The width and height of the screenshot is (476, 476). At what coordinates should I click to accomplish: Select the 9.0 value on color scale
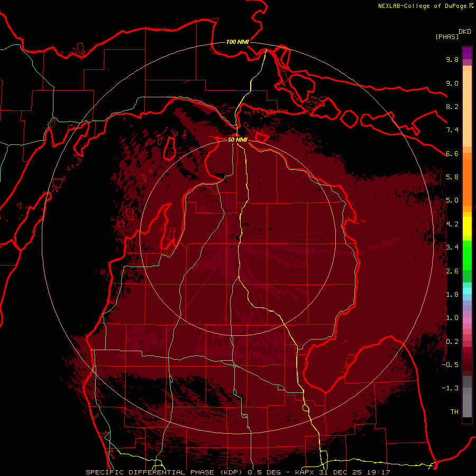coord(452,83)
